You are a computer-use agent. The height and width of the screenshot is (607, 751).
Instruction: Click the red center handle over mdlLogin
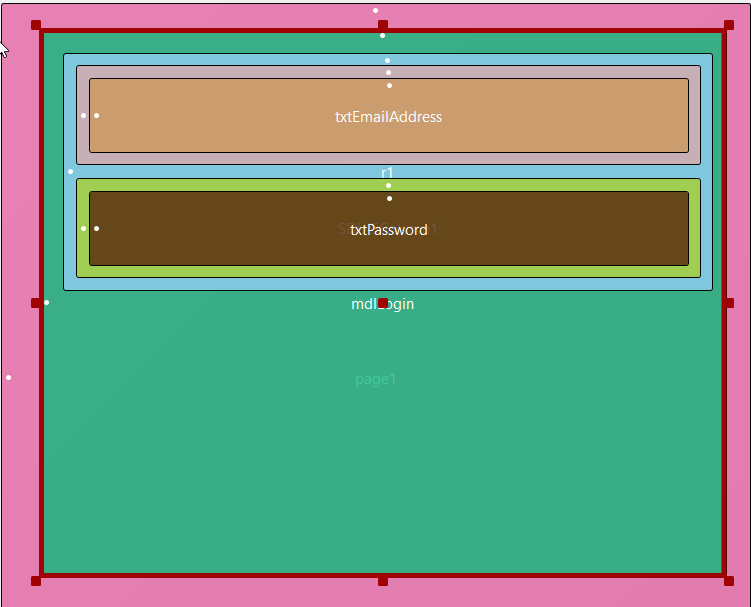tap(383, 303)
